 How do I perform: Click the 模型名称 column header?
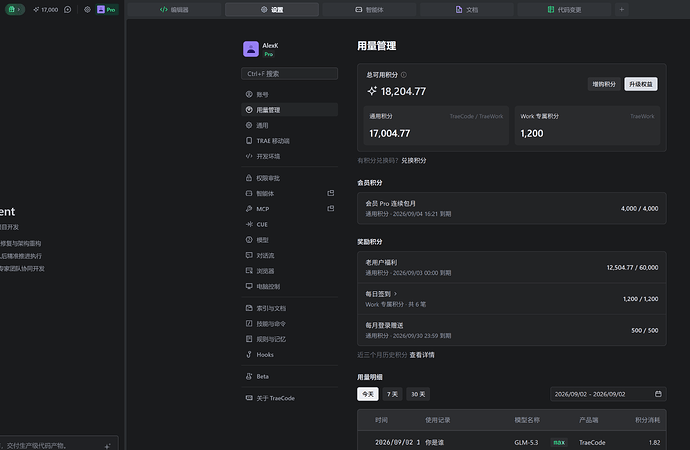(527, 420)
